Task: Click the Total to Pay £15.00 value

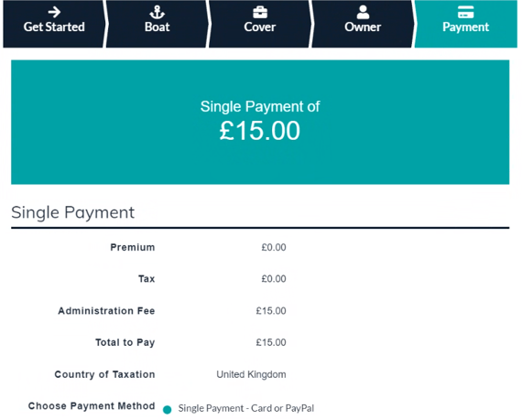Action: click(271, 342)
